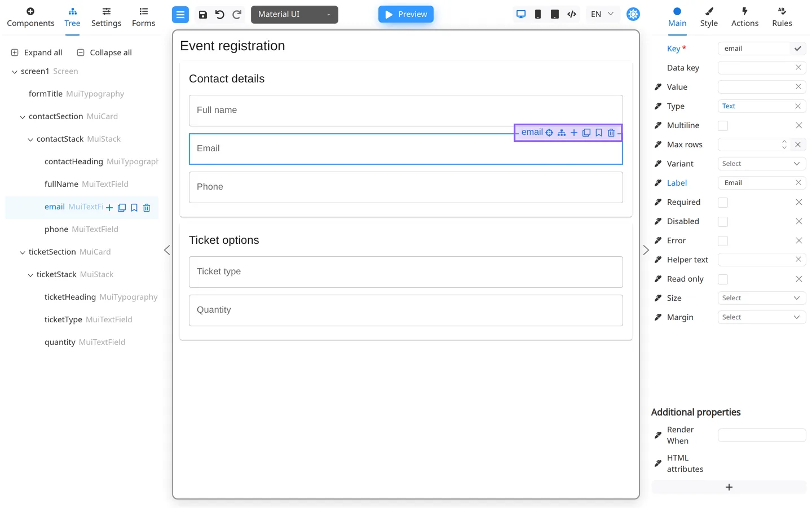Open the Rules tab
Screen dimensions: 812x508
pyautogui.click(x=782, y=17)
